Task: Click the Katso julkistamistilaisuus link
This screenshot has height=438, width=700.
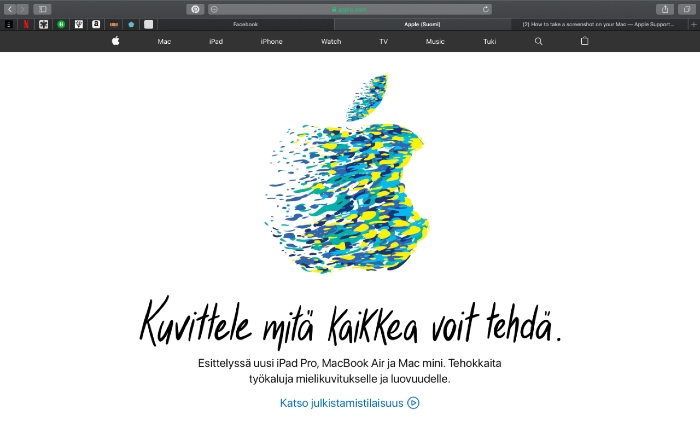Action: pyautogui.click(x=349, y=403)
